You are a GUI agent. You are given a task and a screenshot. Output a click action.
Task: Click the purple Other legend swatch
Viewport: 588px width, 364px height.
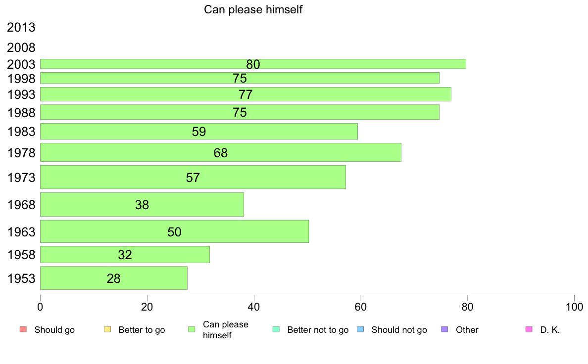(445, 329)
